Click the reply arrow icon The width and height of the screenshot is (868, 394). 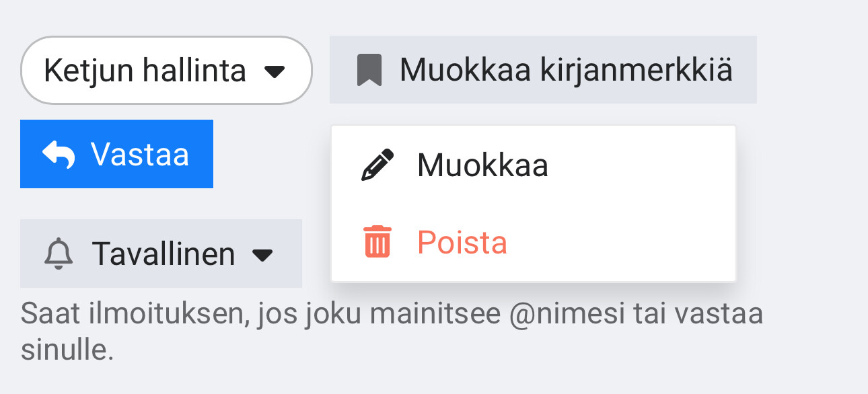coord(59,154)
